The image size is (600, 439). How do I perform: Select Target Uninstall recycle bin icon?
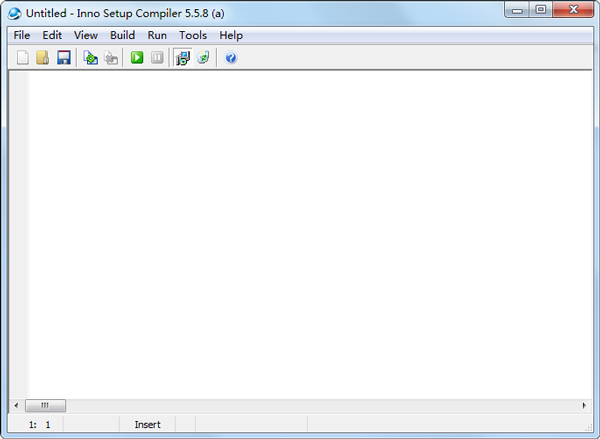(203, 58)
